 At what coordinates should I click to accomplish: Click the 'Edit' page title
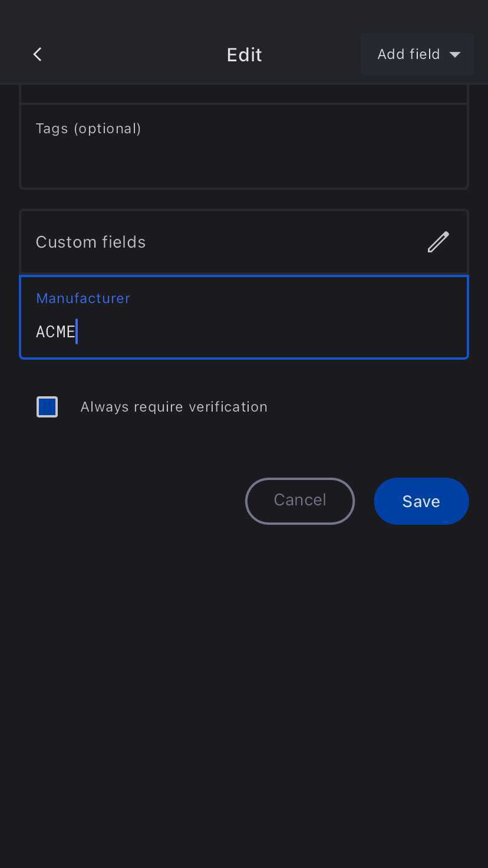point(244,55)
